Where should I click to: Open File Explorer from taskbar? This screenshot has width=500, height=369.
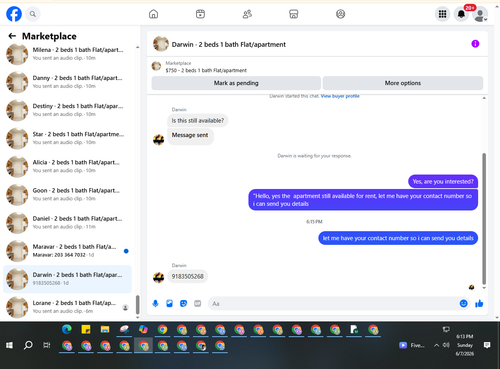click(105, 330)
